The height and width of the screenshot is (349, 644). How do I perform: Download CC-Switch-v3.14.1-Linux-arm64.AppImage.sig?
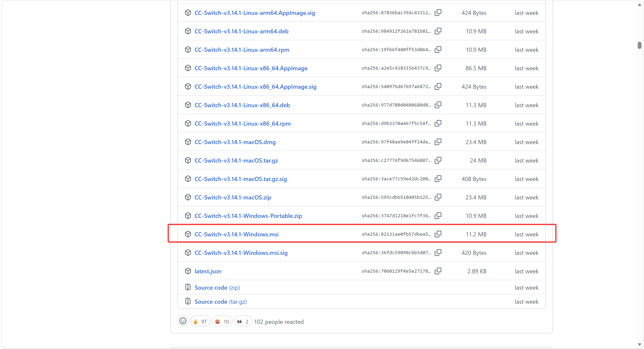pyautogui.click(x=255, y=13)
